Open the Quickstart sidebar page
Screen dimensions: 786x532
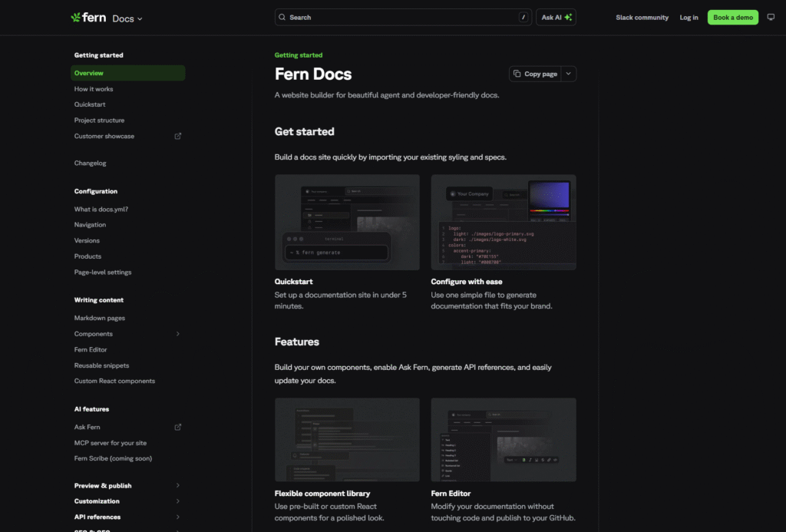pos(90,104)
